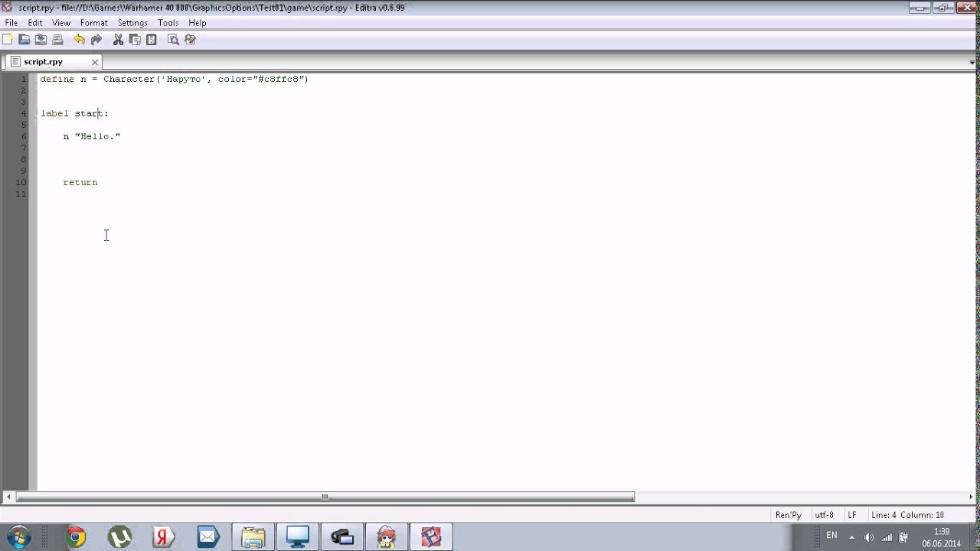The image size is (980, 551).
Task: Select the script.rpy tab
Action: coord(54,62)
